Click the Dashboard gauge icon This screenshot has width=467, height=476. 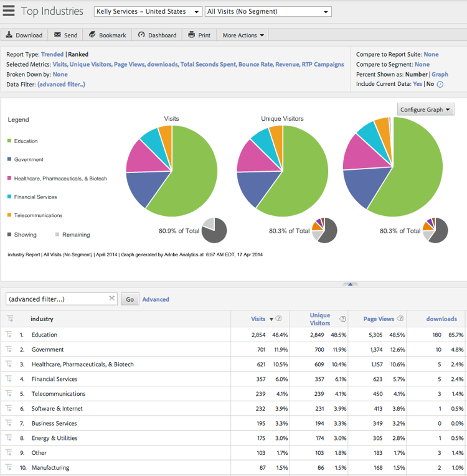[x=141, y=35]
